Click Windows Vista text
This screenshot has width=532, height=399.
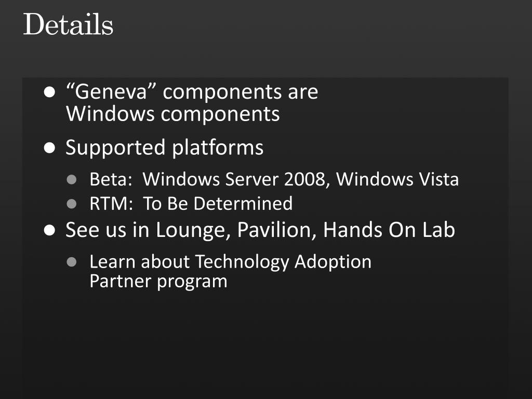pos(397,179)
